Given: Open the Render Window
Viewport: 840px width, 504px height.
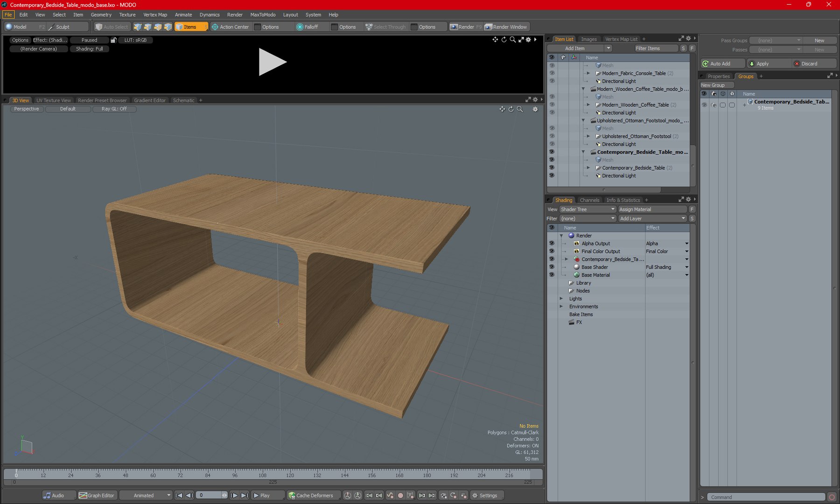Looking at the screenshot, I should tap(506, 27).
